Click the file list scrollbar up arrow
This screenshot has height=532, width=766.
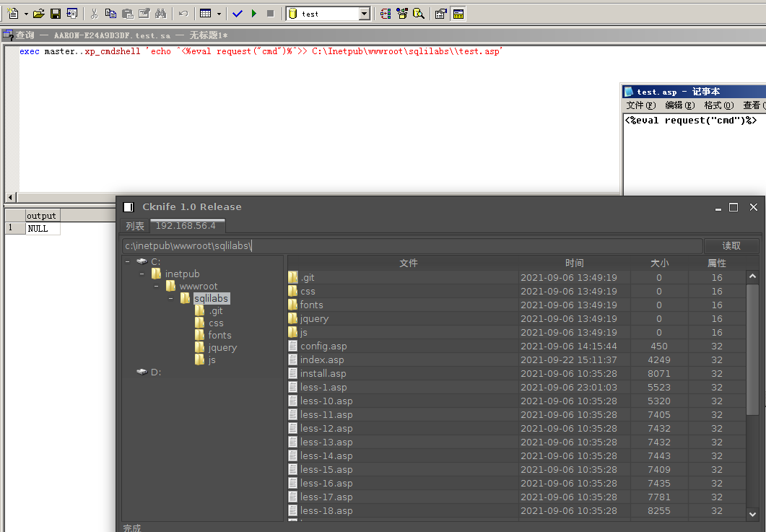pyautogui.click(x=752, y=276)
